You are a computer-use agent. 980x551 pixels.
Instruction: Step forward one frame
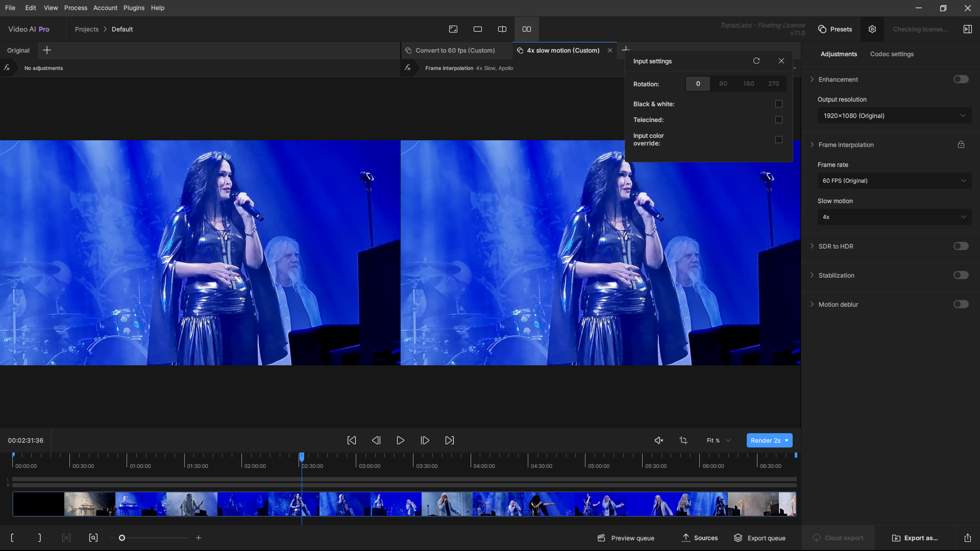point(425,440)
